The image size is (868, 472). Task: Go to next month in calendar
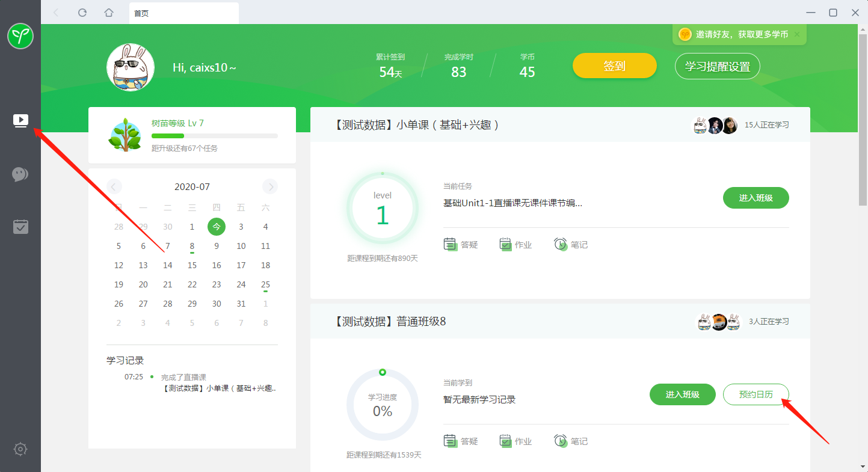[x=270, y=187]
